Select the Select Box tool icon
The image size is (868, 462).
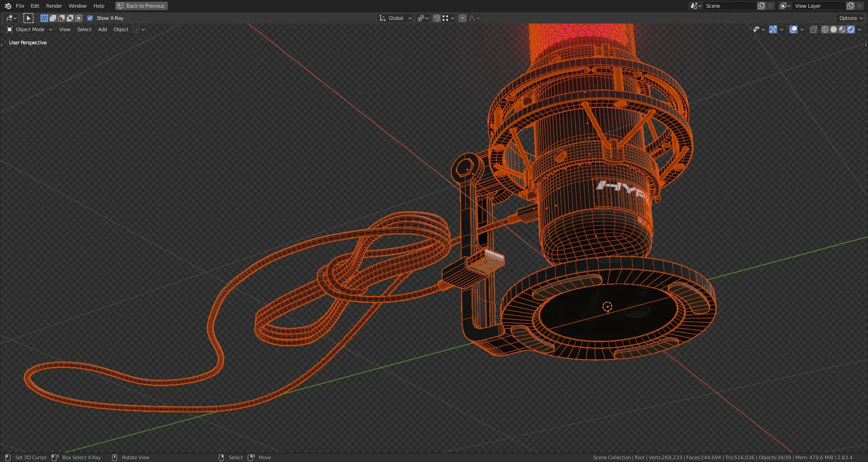[28, 18]
